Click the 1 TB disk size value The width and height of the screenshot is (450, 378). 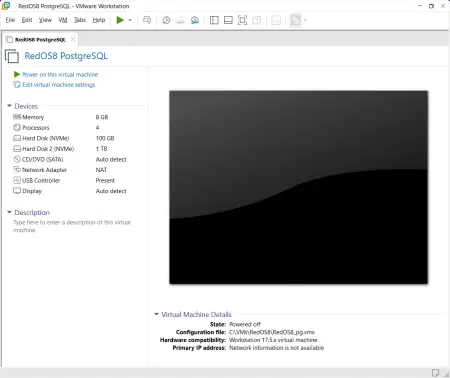click(x=102, y=149)
